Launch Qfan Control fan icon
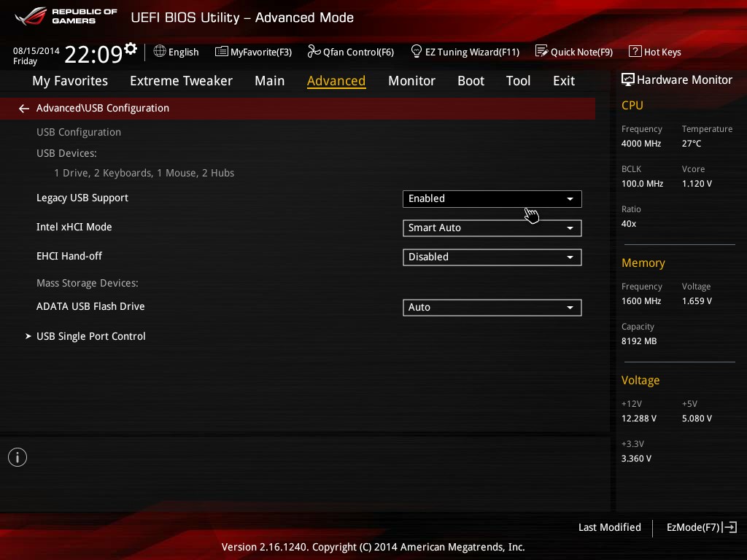The image size is (747, 560). [x=314, y=51]
